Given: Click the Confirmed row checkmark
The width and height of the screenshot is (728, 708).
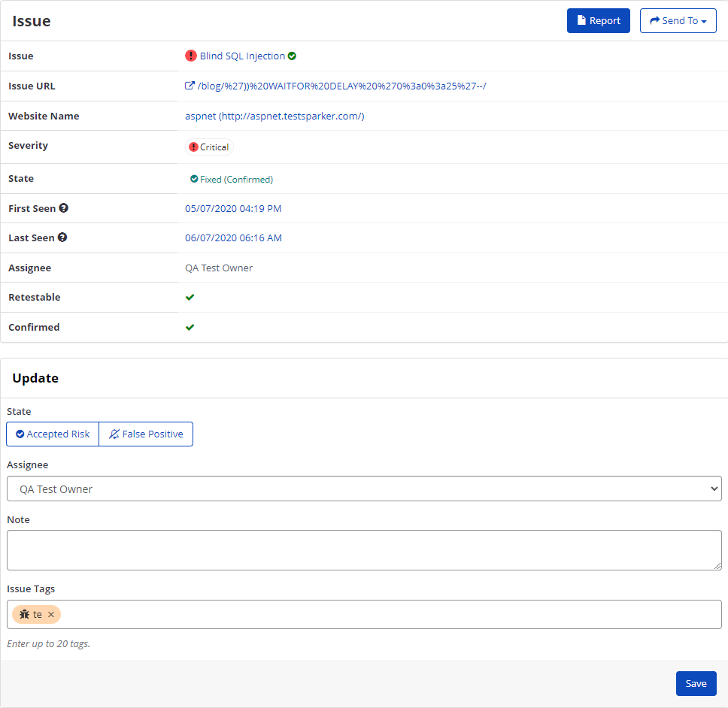Looking at the screenshot, I should point(190,327).
